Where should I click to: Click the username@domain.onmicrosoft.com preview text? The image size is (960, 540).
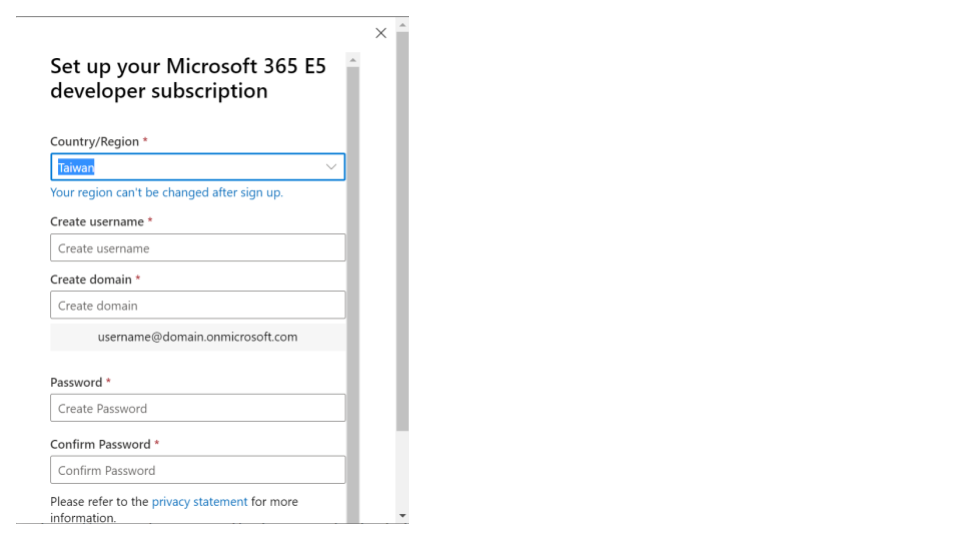(198, 337)
